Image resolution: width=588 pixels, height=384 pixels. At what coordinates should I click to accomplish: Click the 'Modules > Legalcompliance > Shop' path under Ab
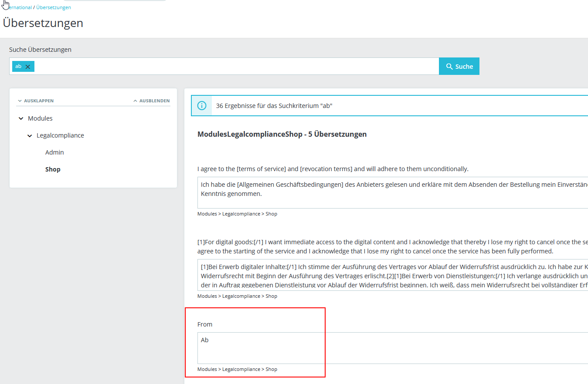coord(237,369)
